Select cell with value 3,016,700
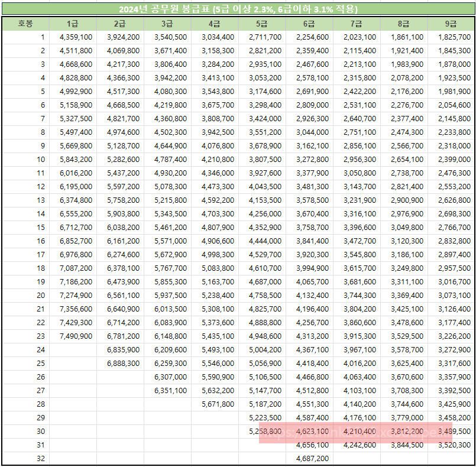The height and width of the screenshot is (467, 476). pyautogui.click(x=451, y=282)
